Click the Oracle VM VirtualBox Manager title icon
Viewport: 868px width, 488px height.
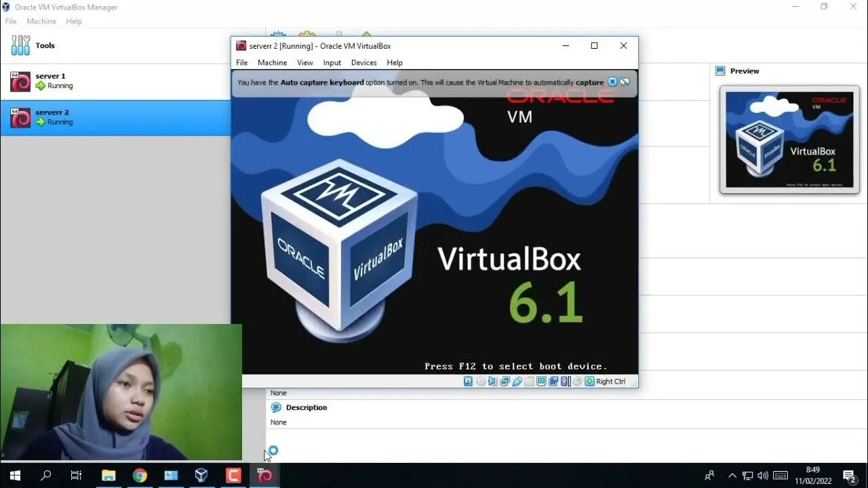(6, 7)
